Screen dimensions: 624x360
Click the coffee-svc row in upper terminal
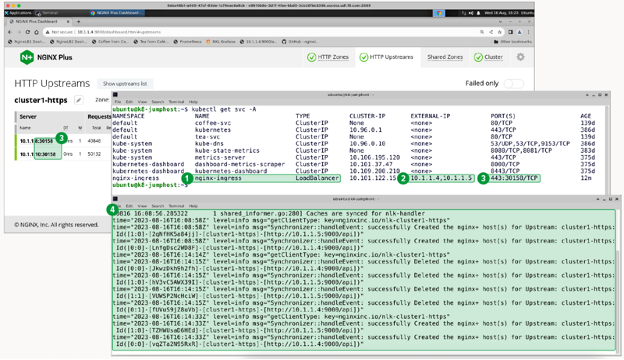353,123
